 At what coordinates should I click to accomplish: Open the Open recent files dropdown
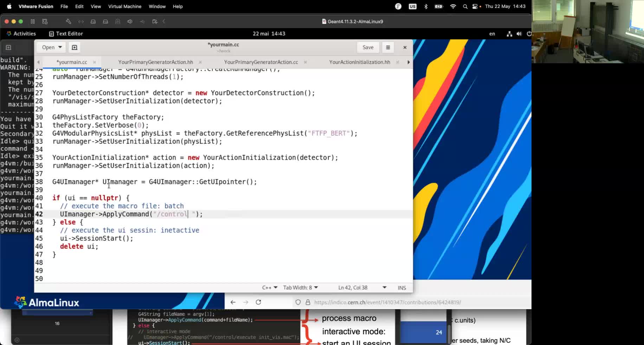tap(51, 47)
